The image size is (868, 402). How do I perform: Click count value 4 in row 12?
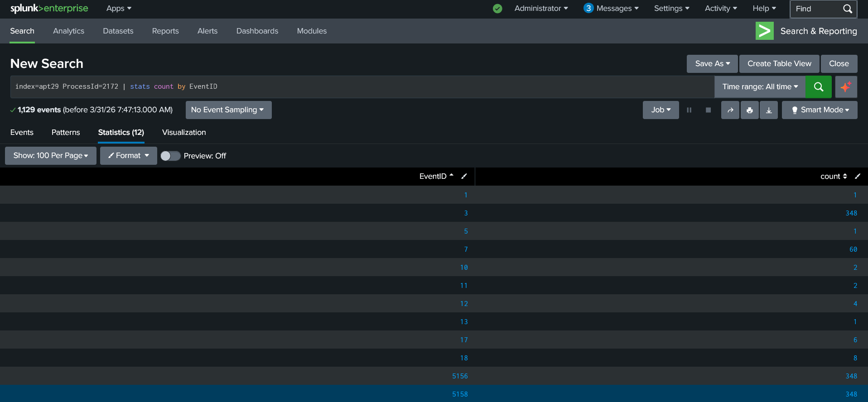855,304
